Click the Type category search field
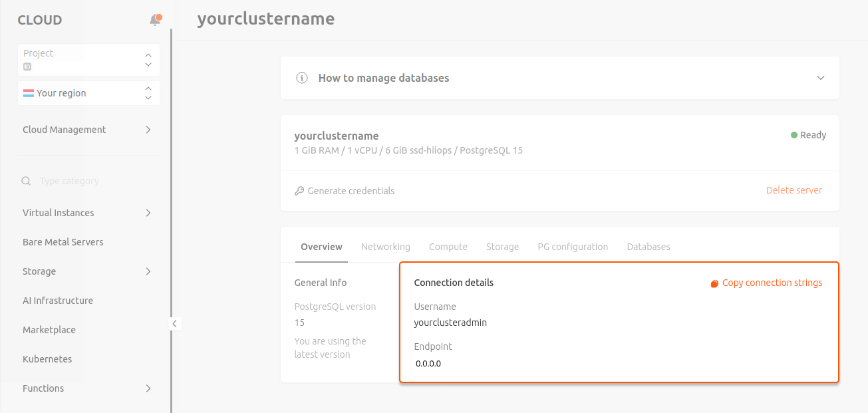The width and height of the screenshot is (868, 413). coord(80,180)
